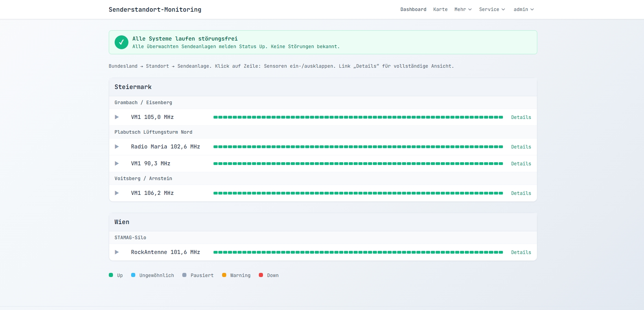Open Details for VM1 105,0 MHz
Screen dimensions: 644x310
[521, 117]
